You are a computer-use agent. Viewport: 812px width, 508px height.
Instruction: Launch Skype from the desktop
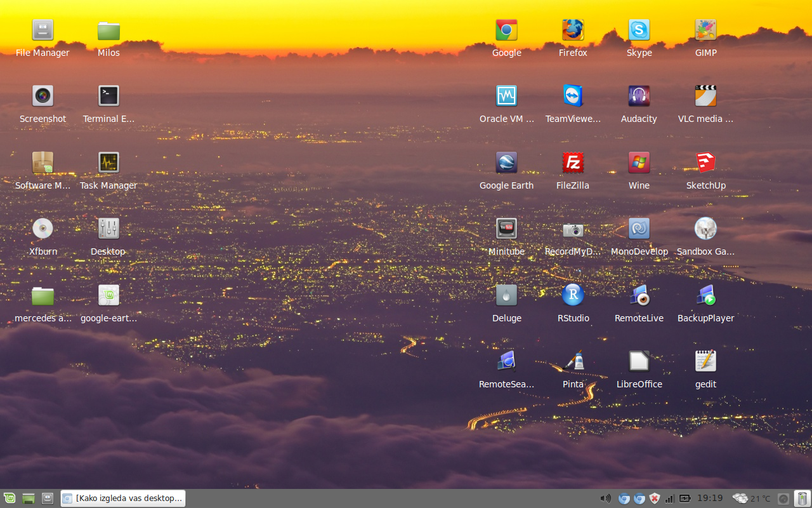pyautogui.click(x=639, y=30)
